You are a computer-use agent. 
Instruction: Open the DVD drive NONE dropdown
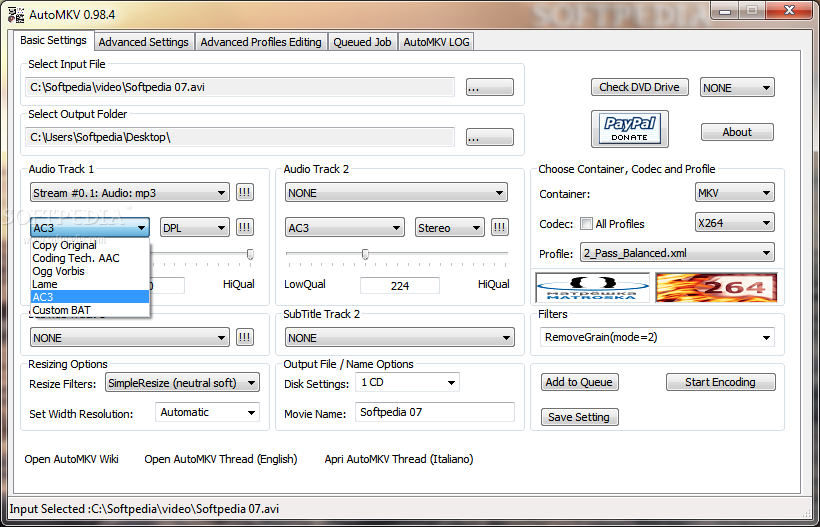[x=737, y=88]
